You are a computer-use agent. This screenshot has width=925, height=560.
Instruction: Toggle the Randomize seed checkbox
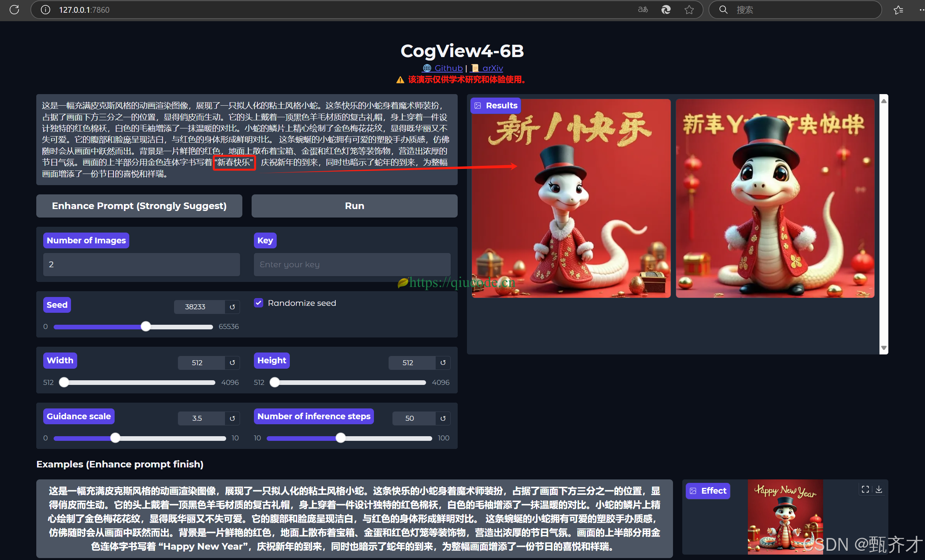point(259,303)
